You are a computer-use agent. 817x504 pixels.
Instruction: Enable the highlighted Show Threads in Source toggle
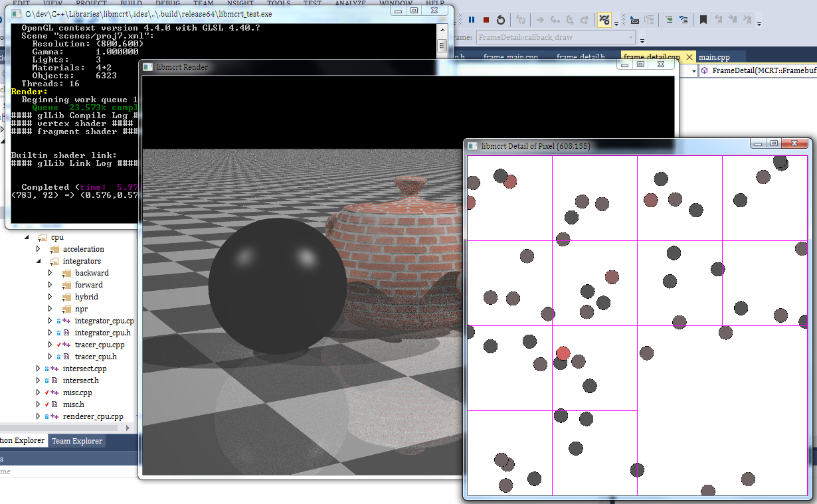(x=606, y=20)
